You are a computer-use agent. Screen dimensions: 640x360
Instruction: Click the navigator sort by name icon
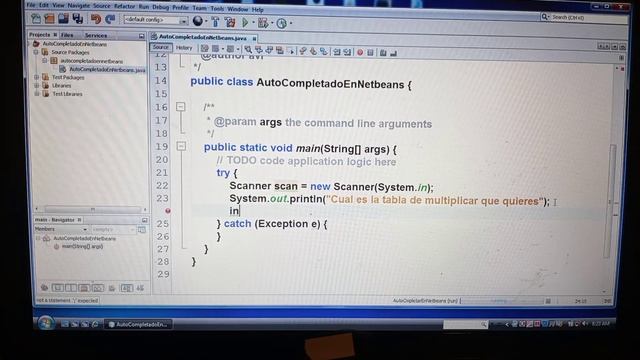(127, 288)
